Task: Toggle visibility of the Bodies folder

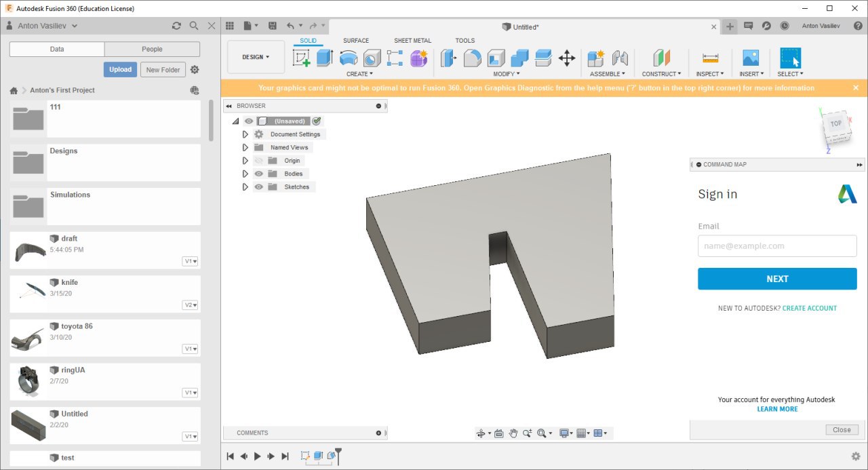Action: (258, 174)
